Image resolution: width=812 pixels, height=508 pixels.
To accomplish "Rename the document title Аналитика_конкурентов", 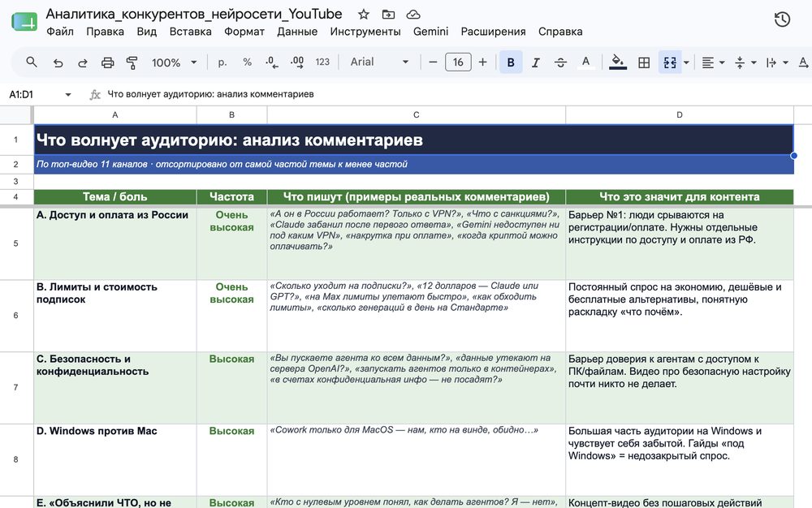I will [x=194, y=14].
